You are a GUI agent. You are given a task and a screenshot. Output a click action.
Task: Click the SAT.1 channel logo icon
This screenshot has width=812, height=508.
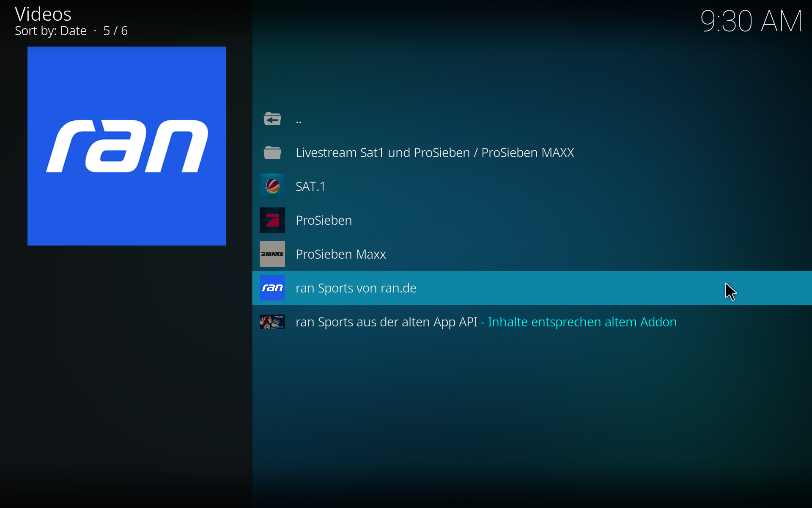coord(272,186)
